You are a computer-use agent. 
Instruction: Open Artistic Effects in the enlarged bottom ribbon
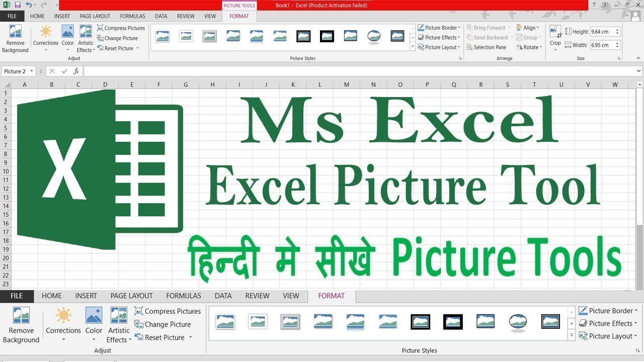pos(119,324)
